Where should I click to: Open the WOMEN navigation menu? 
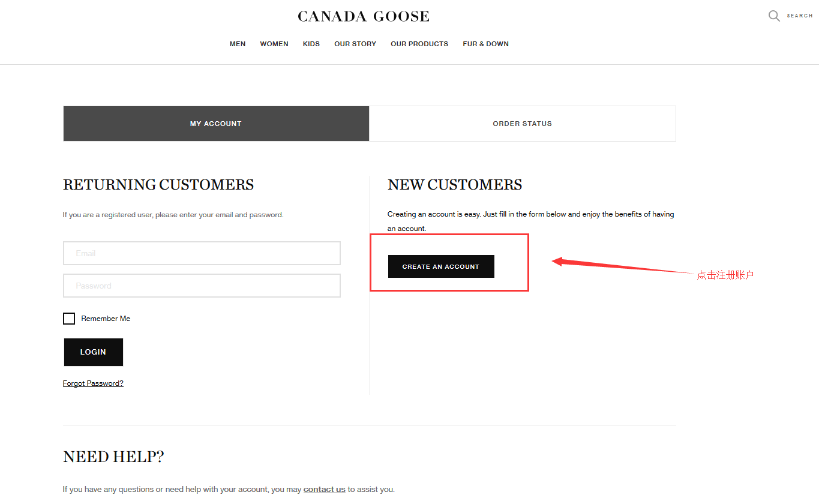point(274,44)
